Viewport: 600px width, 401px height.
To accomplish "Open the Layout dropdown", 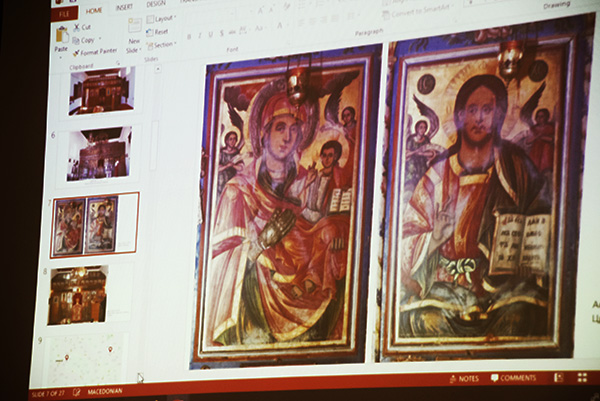I will click(x=161, y=19).
